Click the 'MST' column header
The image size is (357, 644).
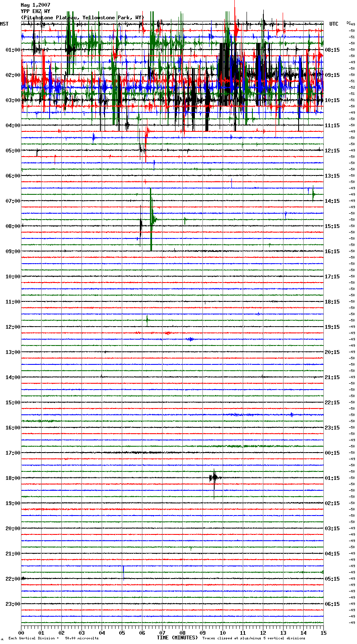click(x=4, y=24)
